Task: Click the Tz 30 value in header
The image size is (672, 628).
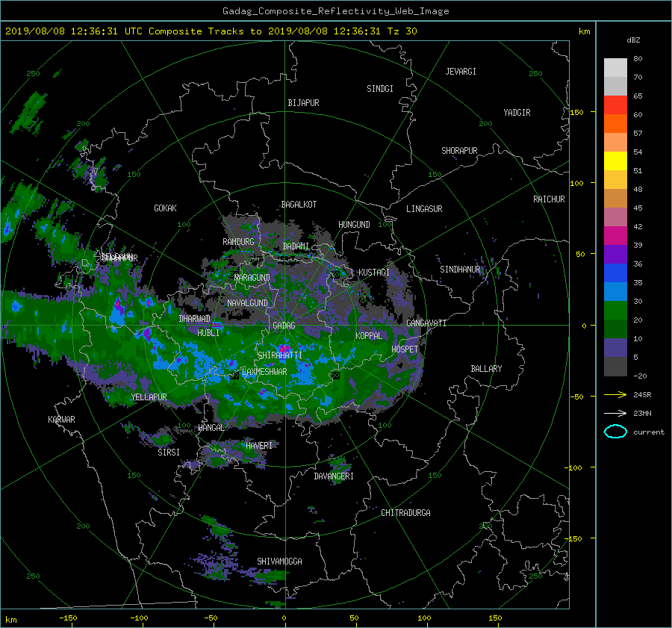Action: (x=402, y=31)
